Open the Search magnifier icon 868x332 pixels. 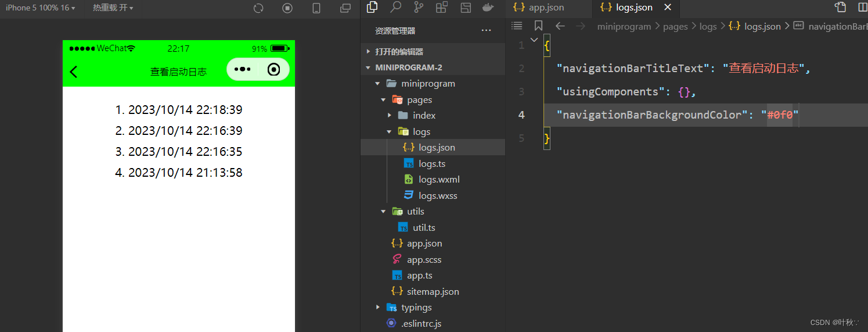point(396,7)
